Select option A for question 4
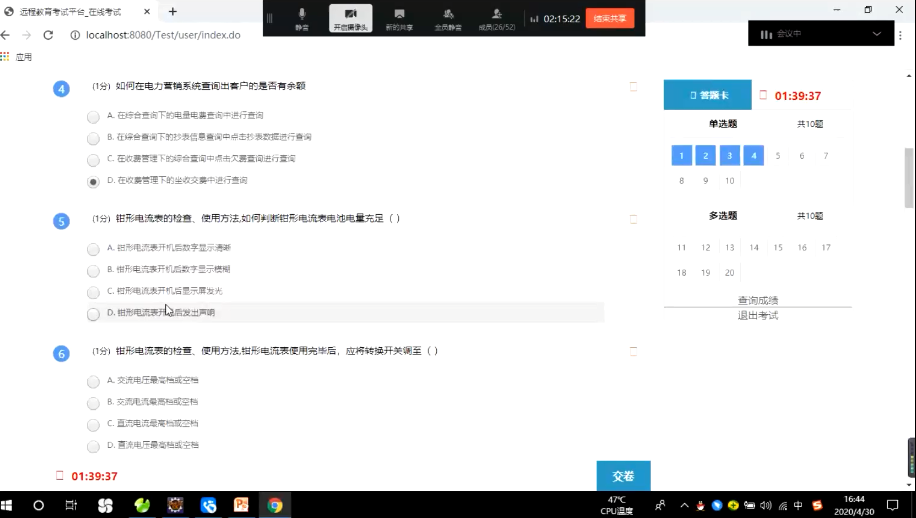Image resolution: width=916 pixels, height=518 pixels. (93, 116)
